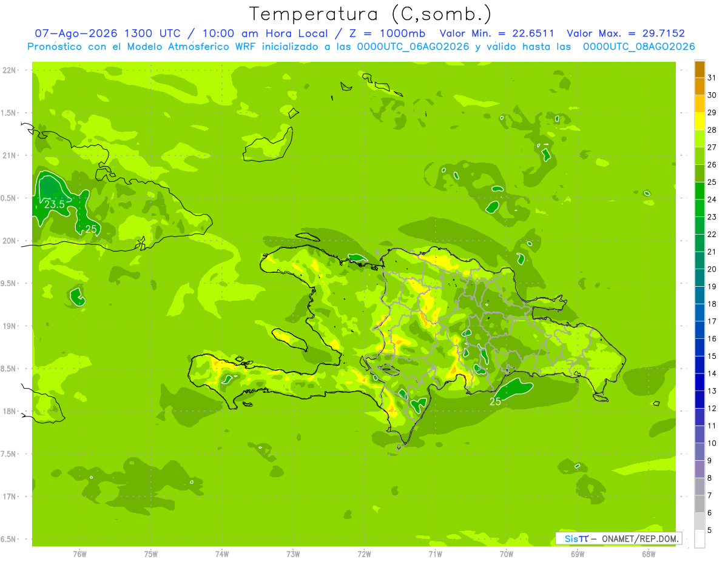Click the '72W' longitude label

[x=364, y=554]
